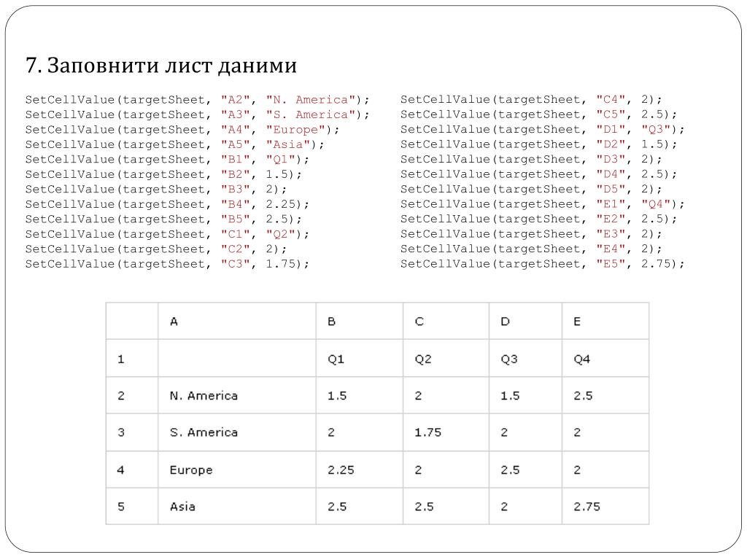Click code line setting "D1" to "Q3"
This screenshot has width=747, height=560.
542,130
